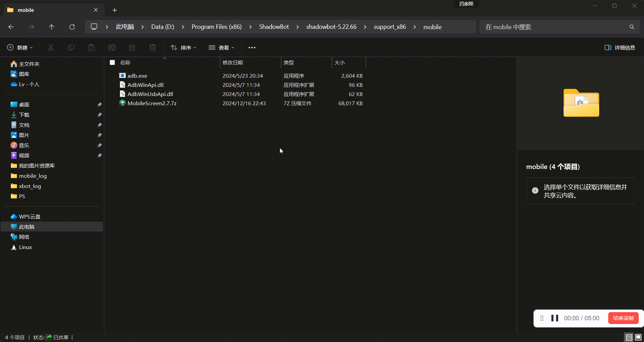Select the MobileScreen2.7.7z file

(x=152, y=103)
